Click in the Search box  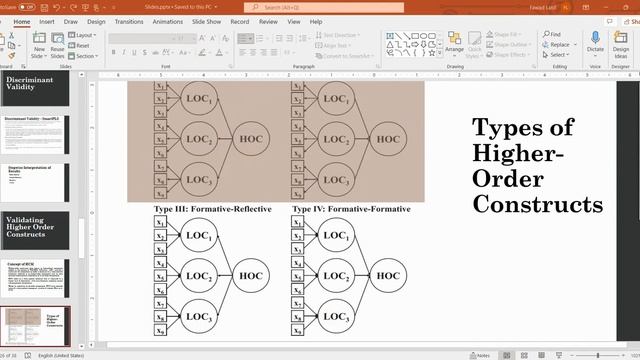pyautogui.click(x=324, y=7)
